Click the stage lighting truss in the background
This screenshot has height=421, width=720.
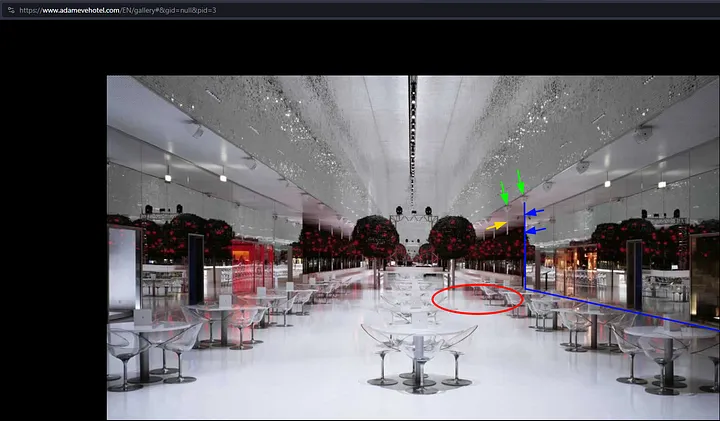[413, 212]
